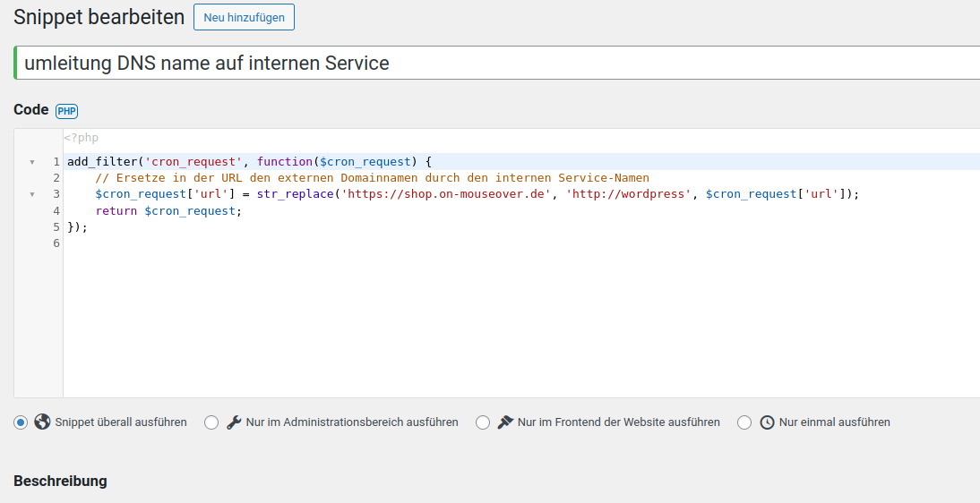980x503 pixels.
Task: Select 'Nur im Frontend der Website ausführen' radio
Action: coord(483,422)
